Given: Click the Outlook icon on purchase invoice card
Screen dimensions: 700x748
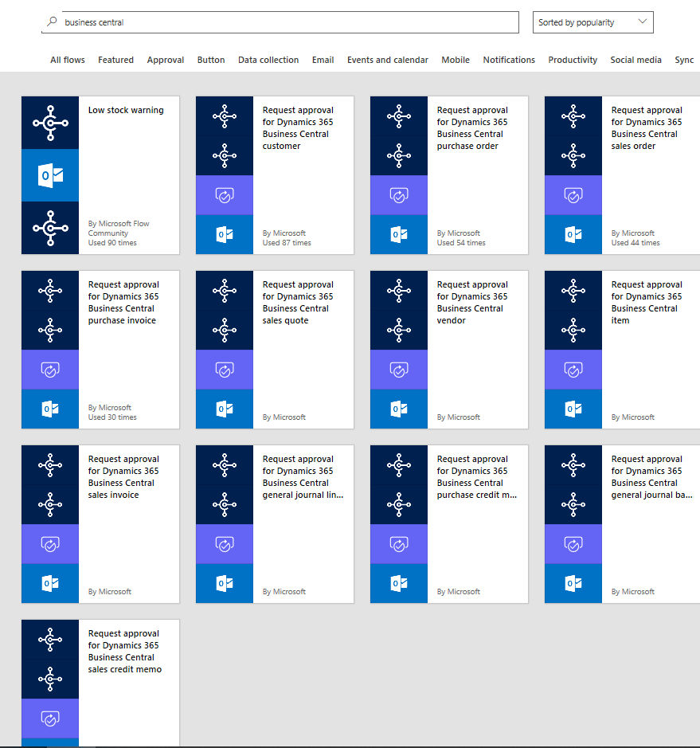Looking at the screenshot, I should pos(50,409).
